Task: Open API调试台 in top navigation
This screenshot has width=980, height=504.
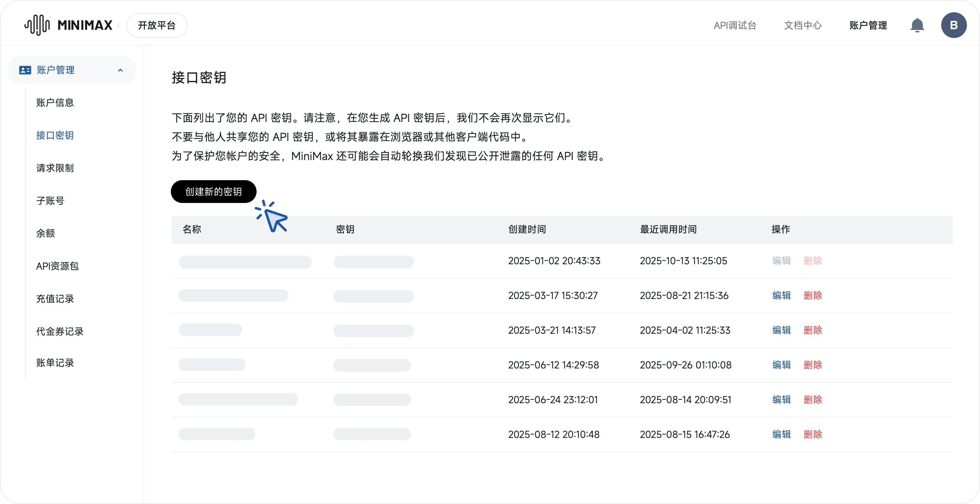Action: point(735,26)
